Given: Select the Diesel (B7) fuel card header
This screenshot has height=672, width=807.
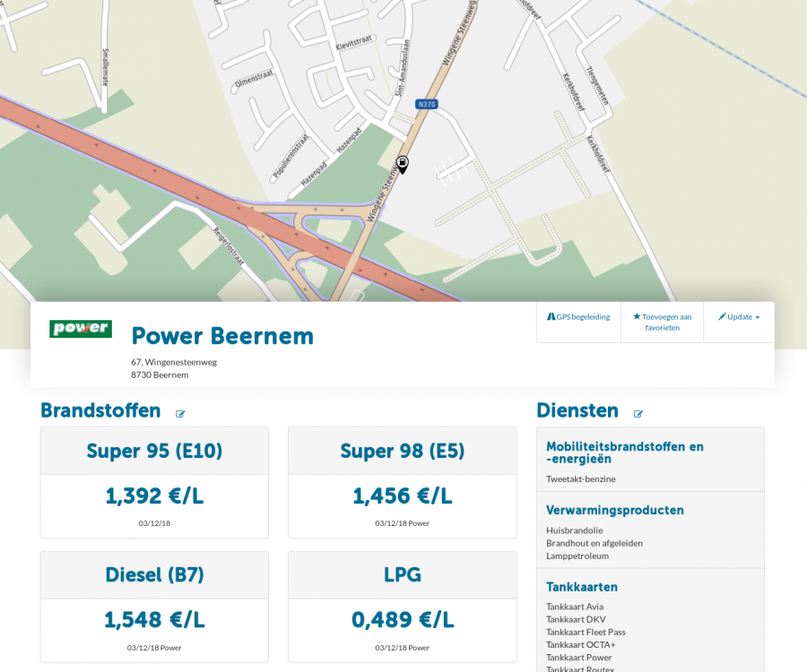Looking at the screenshot, I should coord(154,575).
